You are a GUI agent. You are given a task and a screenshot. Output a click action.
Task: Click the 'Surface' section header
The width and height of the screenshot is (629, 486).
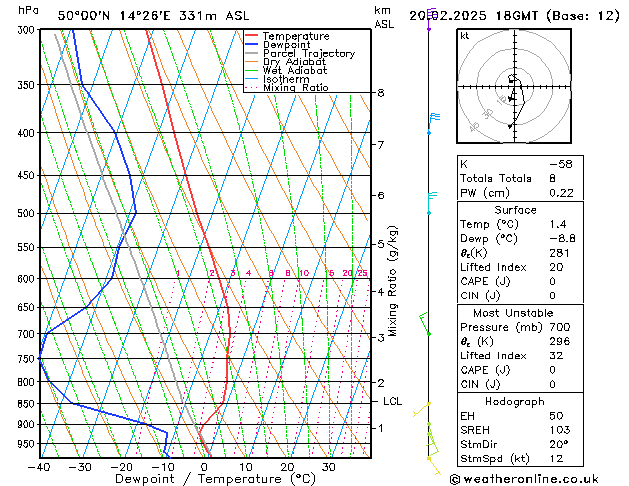click(515, 210)
